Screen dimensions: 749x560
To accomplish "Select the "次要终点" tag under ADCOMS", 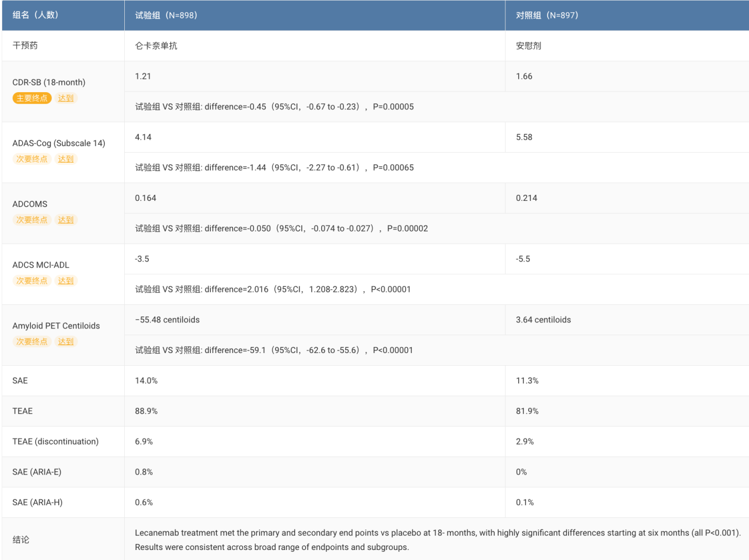I will click(32, 220).
